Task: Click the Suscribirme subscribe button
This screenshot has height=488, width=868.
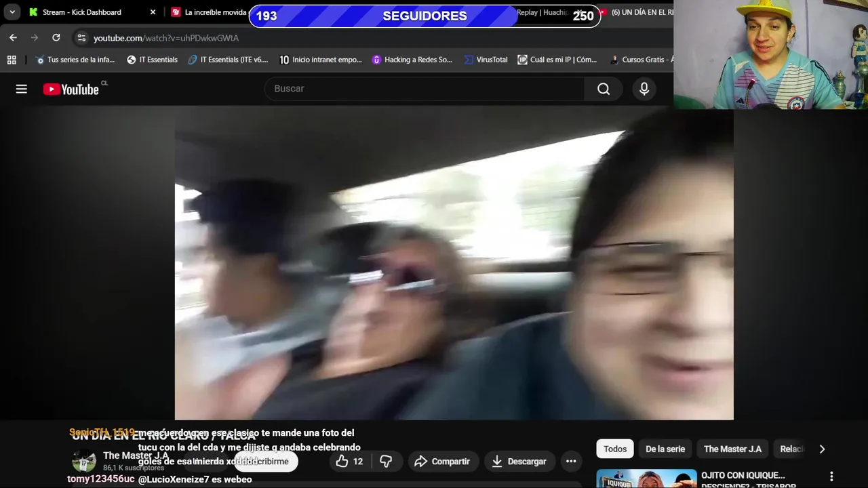Action: 265,462
